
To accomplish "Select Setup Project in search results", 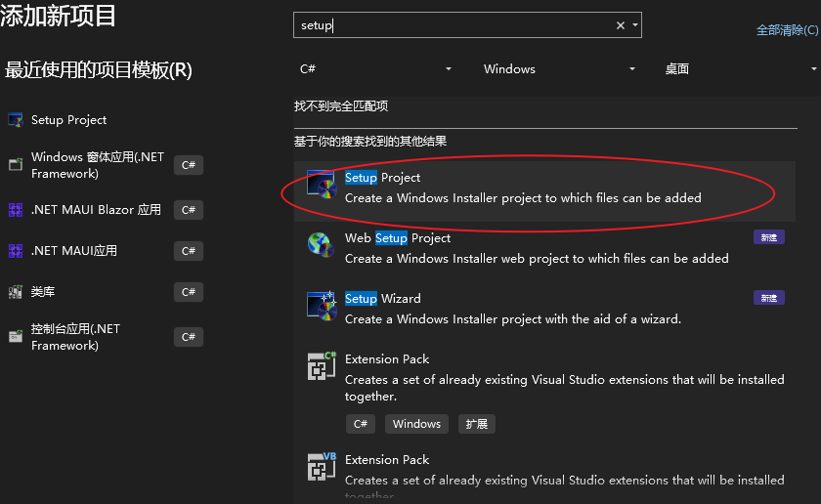I will point(544,191).
